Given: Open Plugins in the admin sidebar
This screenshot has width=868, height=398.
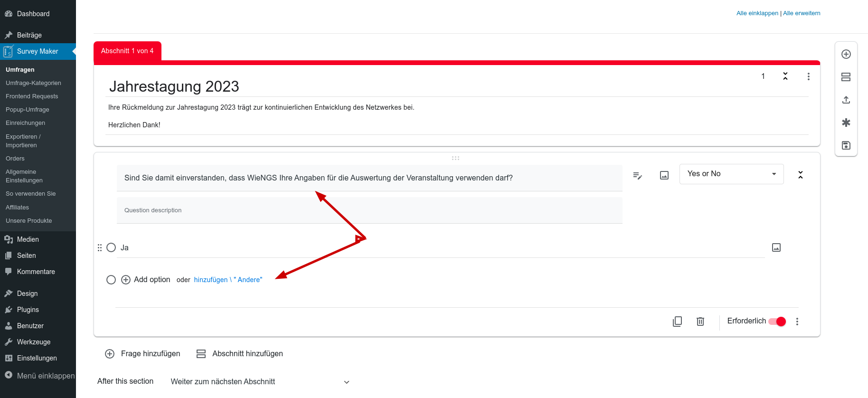Looking at the screenshot, I should coord(28,310).
